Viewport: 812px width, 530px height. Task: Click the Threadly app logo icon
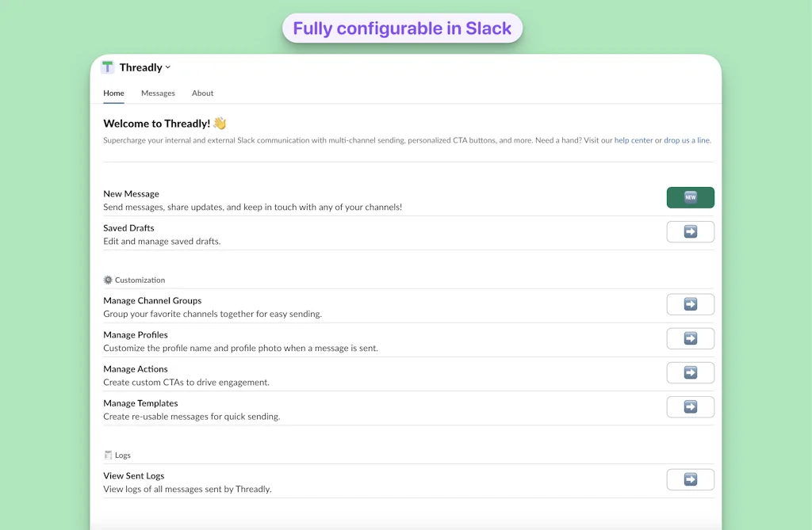click(108, 67)
